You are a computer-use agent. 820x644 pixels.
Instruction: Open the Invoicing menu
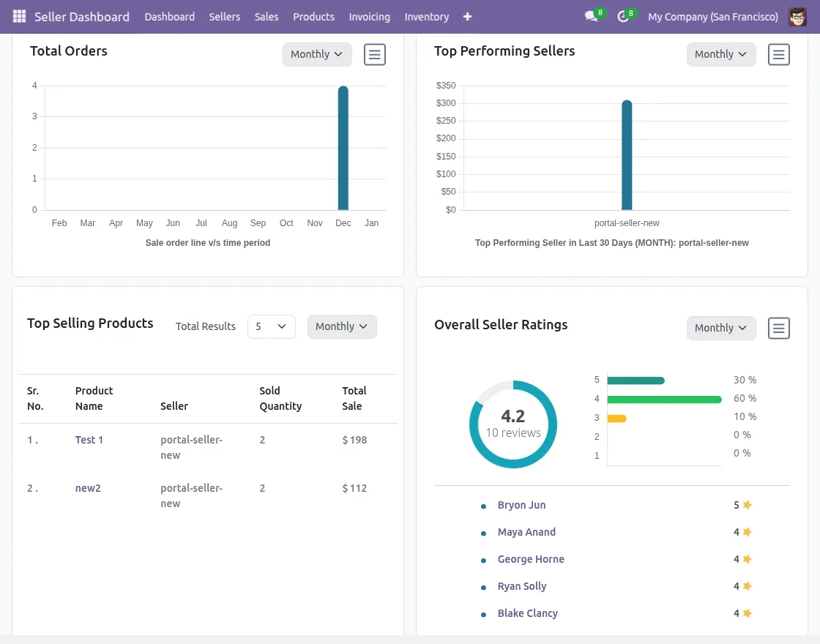click(369, 16)
